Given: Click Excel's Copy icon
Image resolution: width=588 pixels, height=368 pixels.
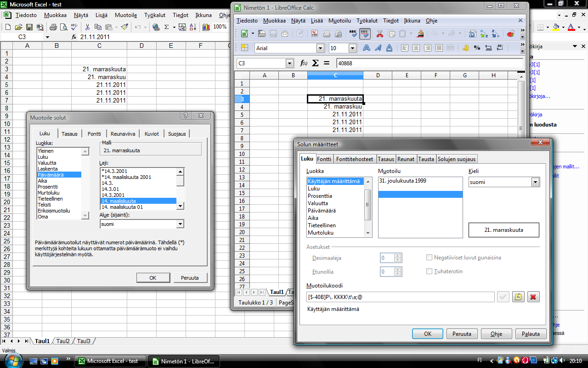Looking at the screenshot, I should pyautogui.click(x=98, y=27).
